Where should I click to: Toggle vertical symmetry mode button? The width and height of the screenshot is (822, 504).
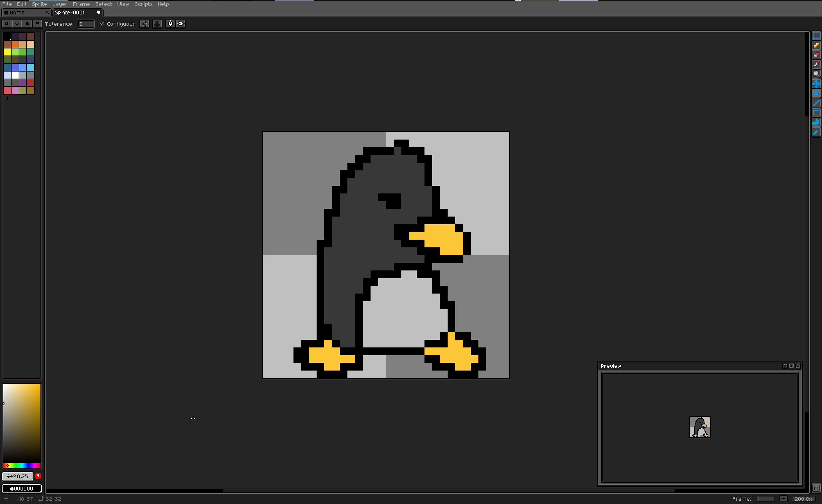180,24
